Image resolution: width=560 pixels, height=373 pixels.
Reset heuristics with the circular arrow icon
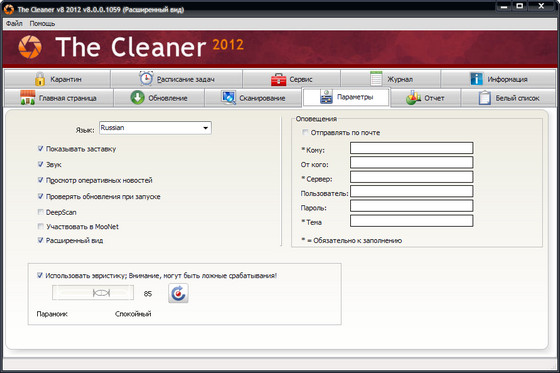coord(178,293)
